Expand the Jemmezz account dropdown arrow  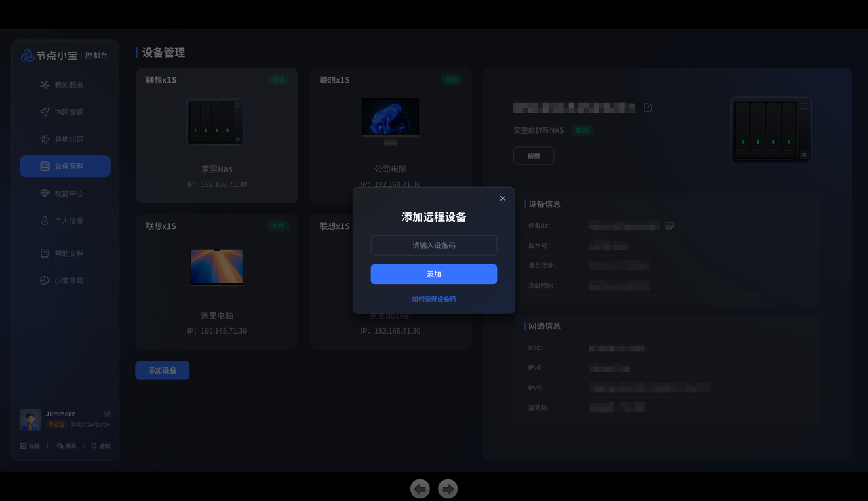click(107, 414)
